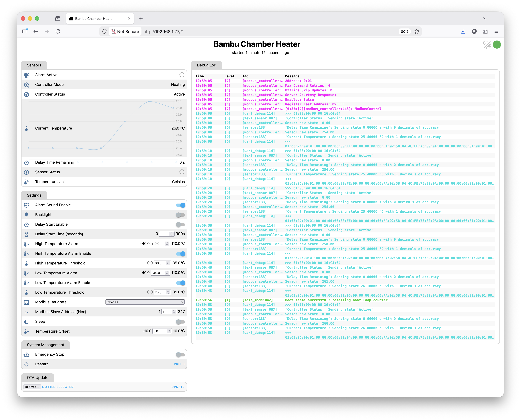
Task: Click the Emergency Stop row icon
Action: point(27,355)
